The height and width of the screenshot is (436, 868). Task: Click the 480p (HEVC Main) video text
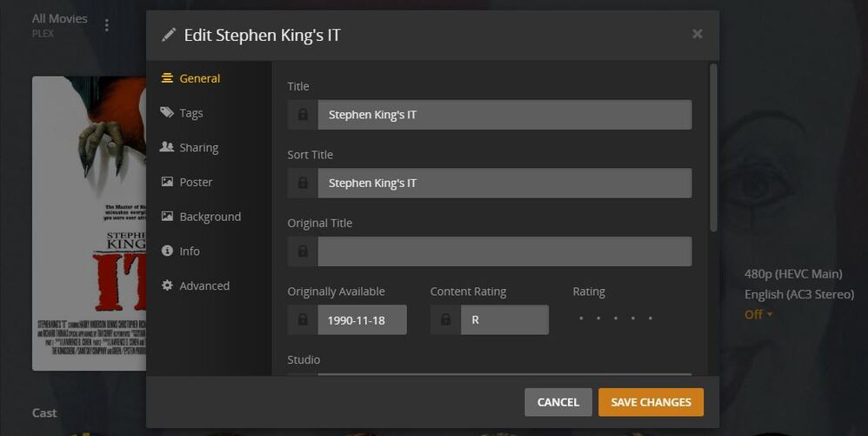793,273
